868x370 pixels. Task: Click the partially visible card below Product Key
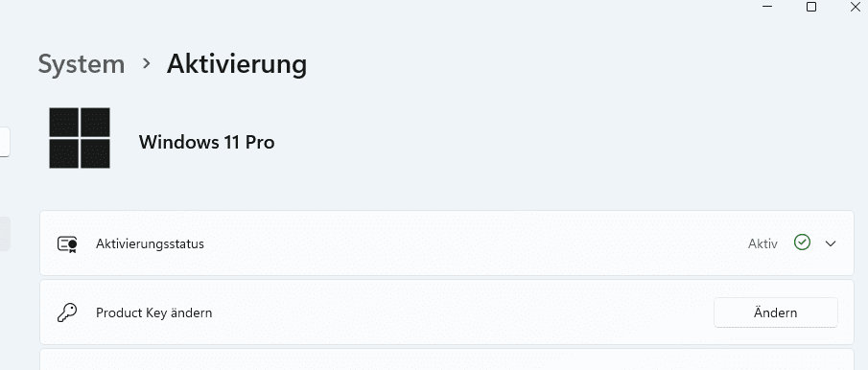point(447,359)
